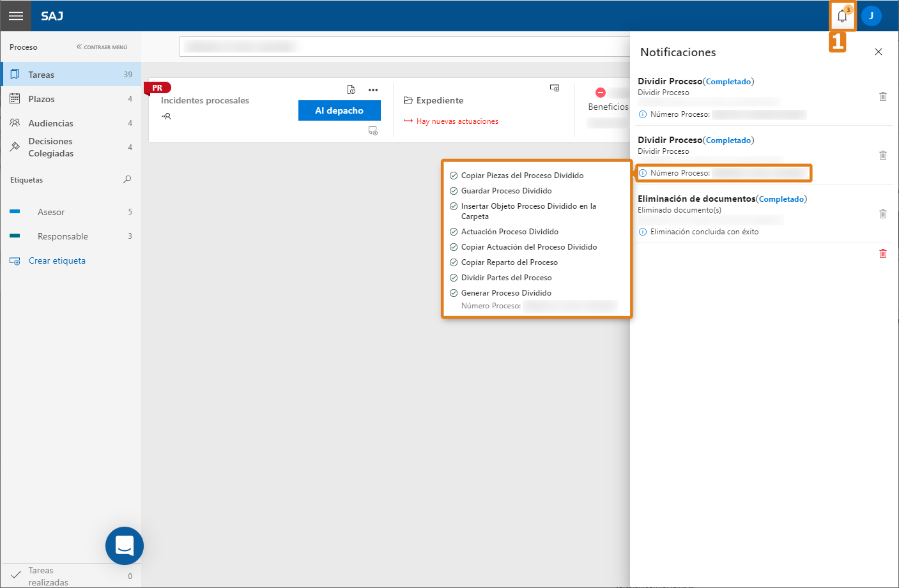
Task: Click Completado status of first Dividir Proceso
Action: click(x=728, y=82)
